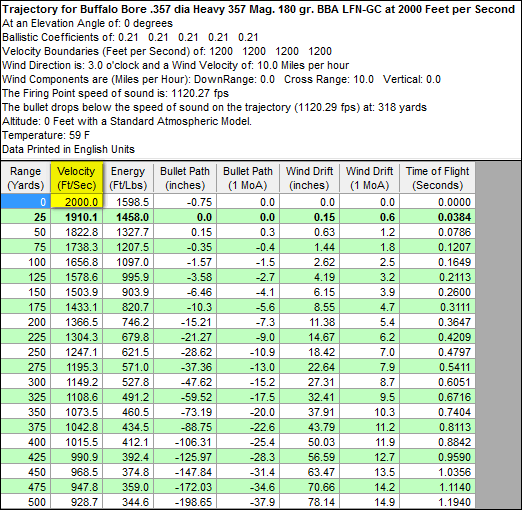This screenshot has width=522, height=510.
Task: Select the Bullet Path (1 MoA) header
Action: pos(248,178)
